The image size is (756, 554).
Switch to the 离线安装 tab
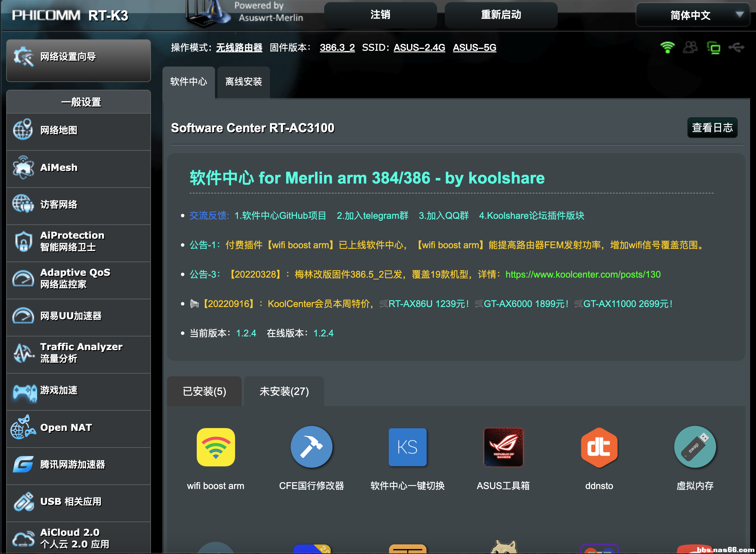coord(244,82)
